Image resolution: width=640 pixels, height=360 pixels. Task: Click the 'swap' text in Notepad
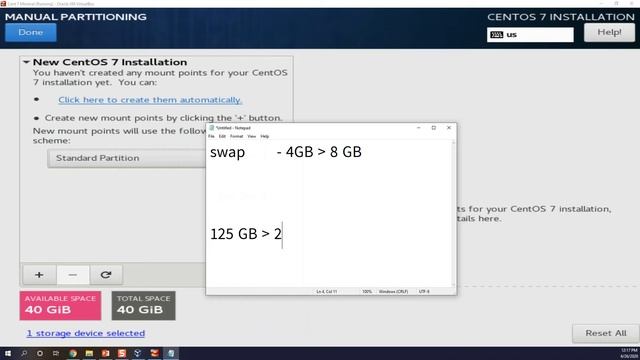pos(227,152)
